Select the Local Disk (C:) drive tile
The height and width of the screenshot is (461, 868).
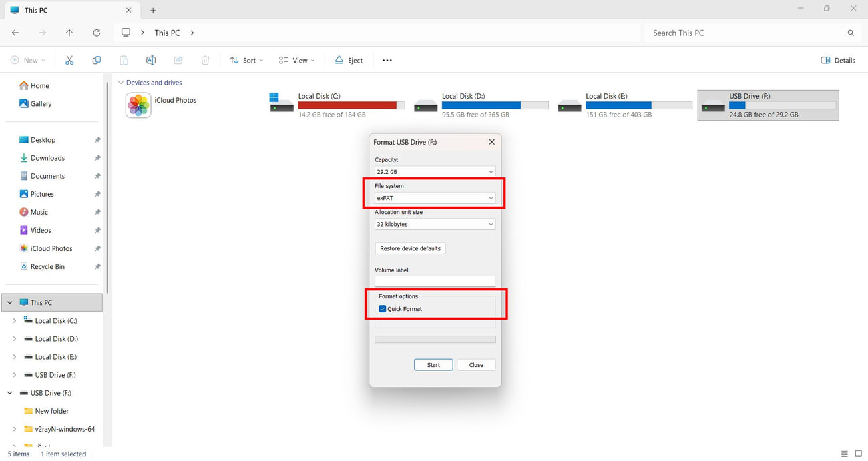(x=337, y=105)
